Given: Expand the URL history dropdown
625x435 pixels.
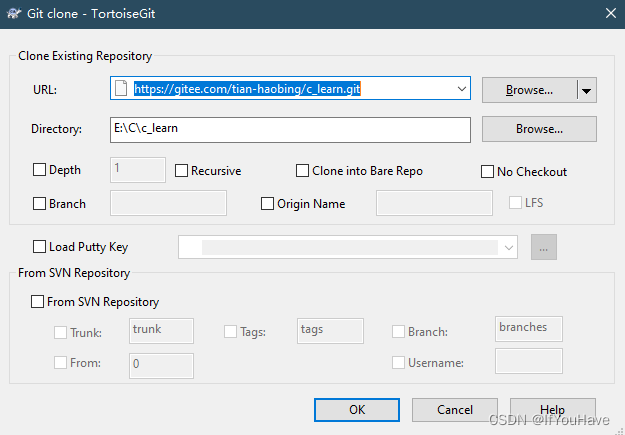Looking at the screenshot, I should (462, 89).
